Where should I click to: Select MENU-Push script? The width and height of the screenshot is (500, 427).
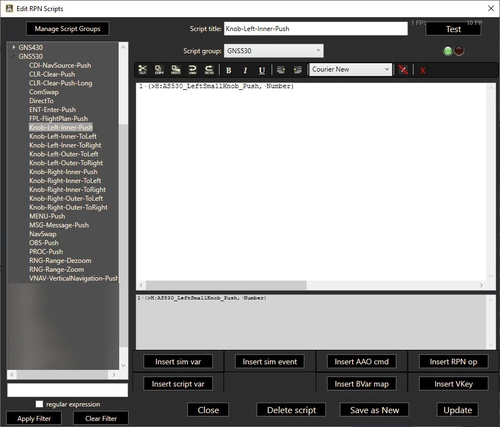pyautogui.click(x=47, y=216)
